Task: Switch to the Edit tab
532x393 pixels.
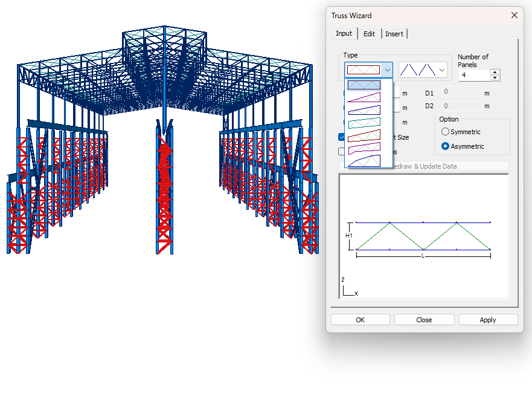Action: tap(369, 34)
